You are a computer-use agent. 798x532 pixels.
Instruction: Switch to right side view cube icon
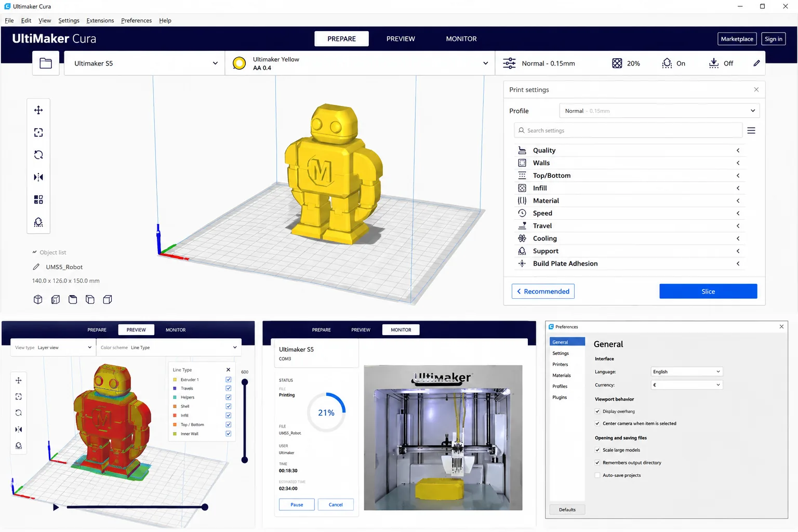pyautogui.click(x=108, y=299)
